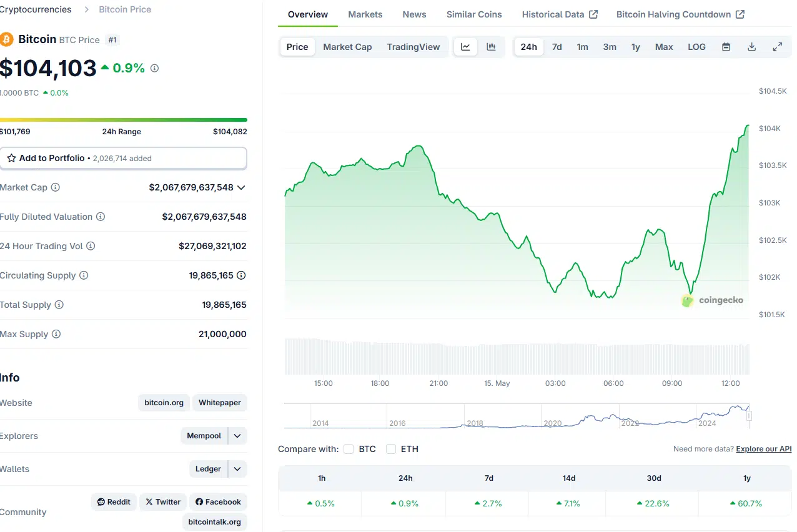
Task: Open the Mempool explorer link
Action: click(x=204, y=436)
